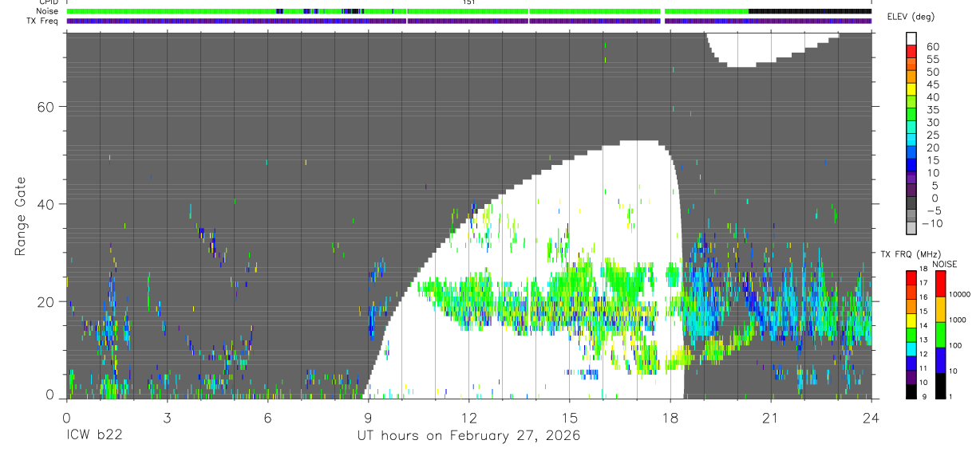
Task: Click the 3 tick on UT hours axis
Action: tap(167, 416)
